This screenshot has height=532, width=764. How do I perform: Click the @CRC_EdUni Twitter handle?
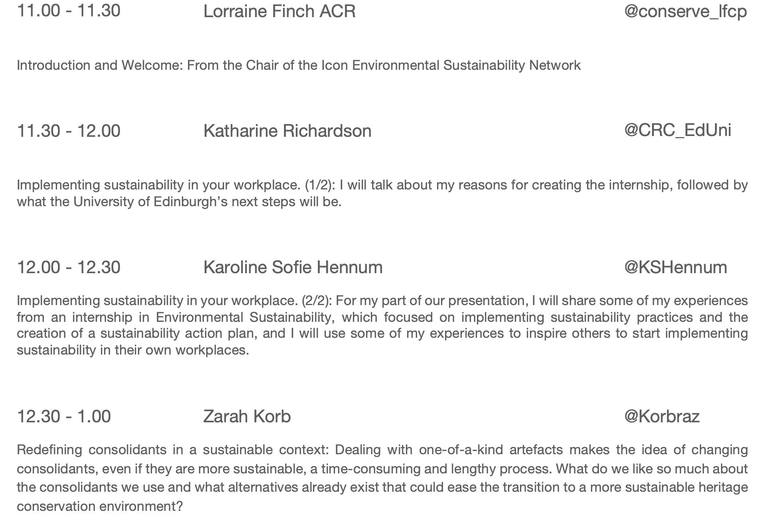click(x=677, y=130)
